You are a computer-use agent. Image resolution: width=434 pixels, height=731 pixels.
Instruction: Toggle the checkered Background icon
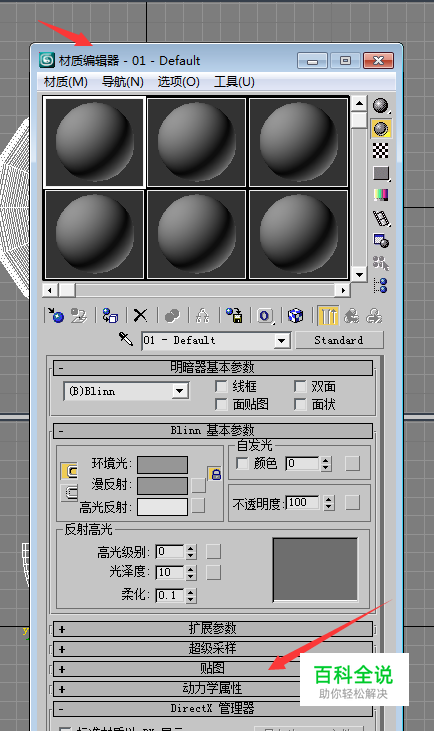click(381, 151)
